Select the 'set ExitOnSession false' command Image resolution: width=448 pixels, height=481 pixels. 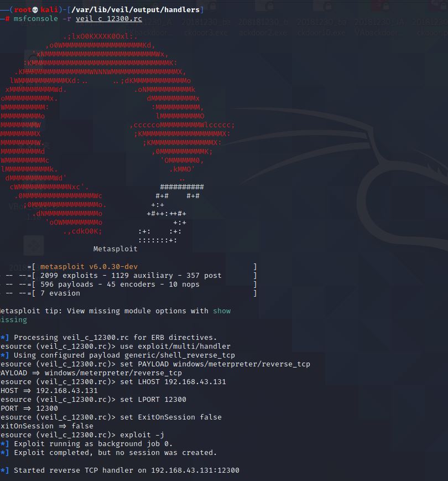(171, 417)
